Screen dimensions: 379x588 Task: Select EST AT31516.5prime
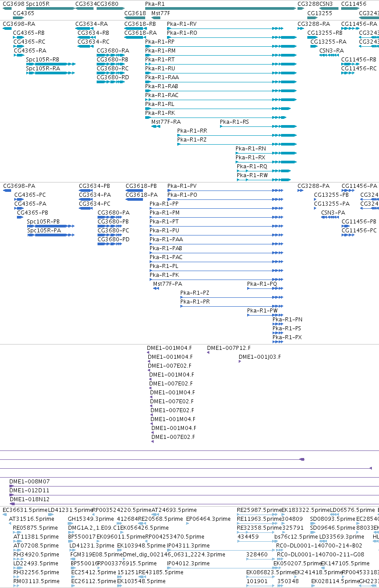(x=31, y=519)
